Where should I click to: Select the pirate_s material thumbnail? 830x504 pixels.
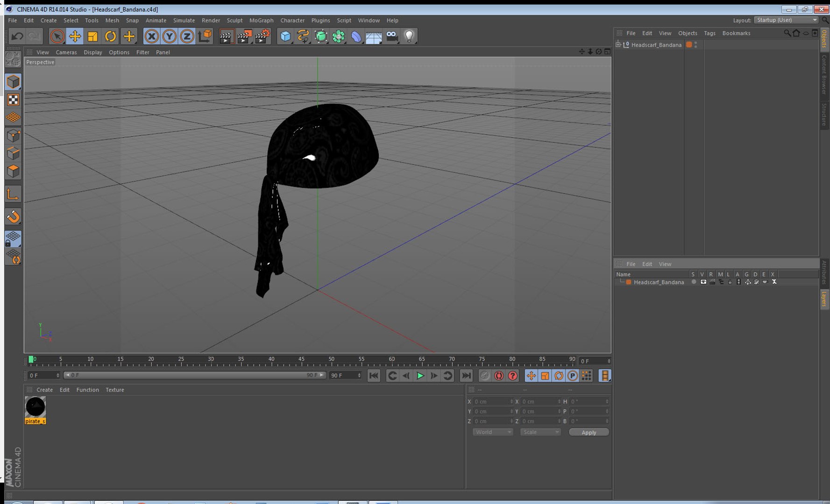click(x=35, y=407)
